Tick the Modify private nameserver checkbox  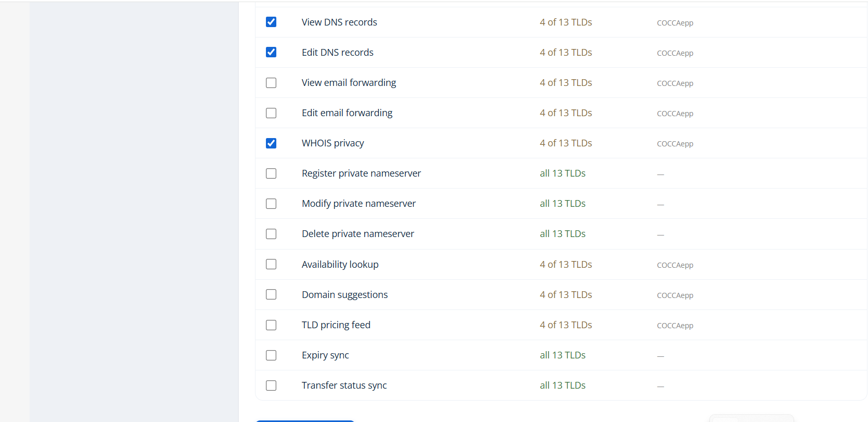point(271,204)
